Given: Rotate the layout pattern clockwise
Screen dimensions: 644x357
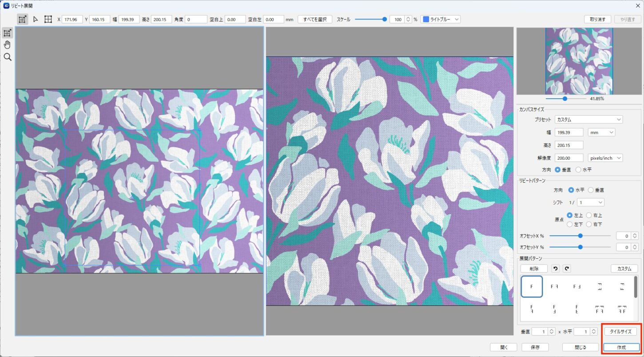Looking at the screenshot, I should (566, 269).
